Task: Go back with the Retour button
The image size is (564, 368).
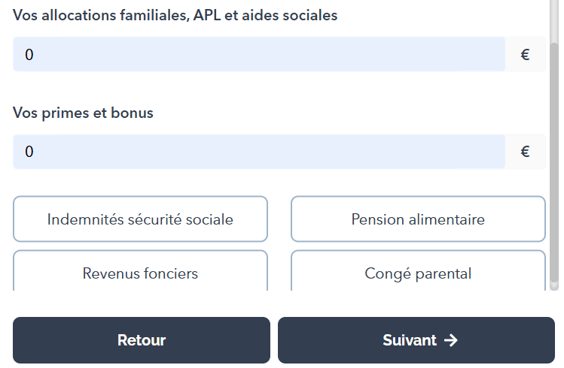Action: (141, 340)
